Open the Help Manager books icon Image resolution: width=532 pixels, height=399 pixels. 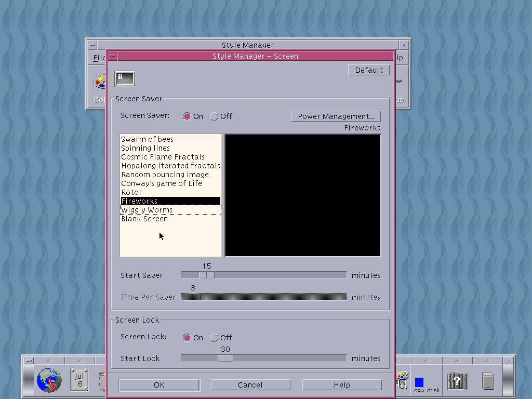(x=457, y=381)
